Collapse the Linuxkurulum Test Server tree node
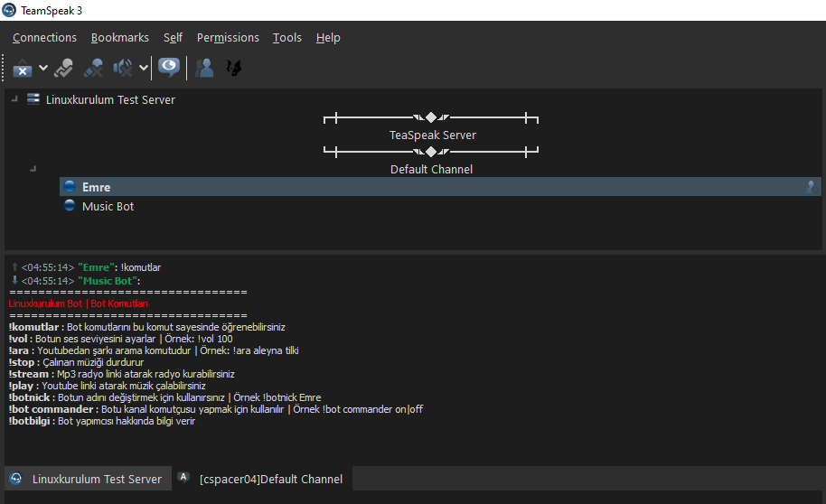The width and height of the screenshot is (826, 504). [x=14, y=99]
